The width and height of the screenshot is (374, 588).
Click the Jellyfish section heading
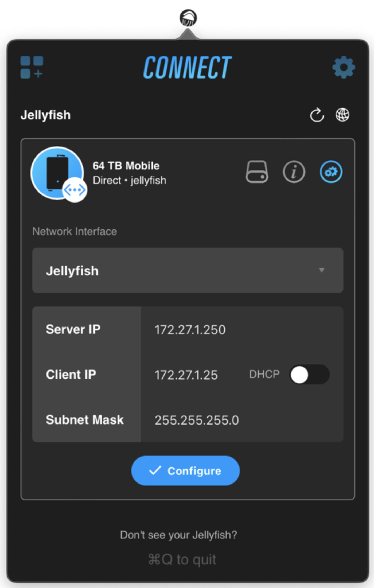(46, 115)
